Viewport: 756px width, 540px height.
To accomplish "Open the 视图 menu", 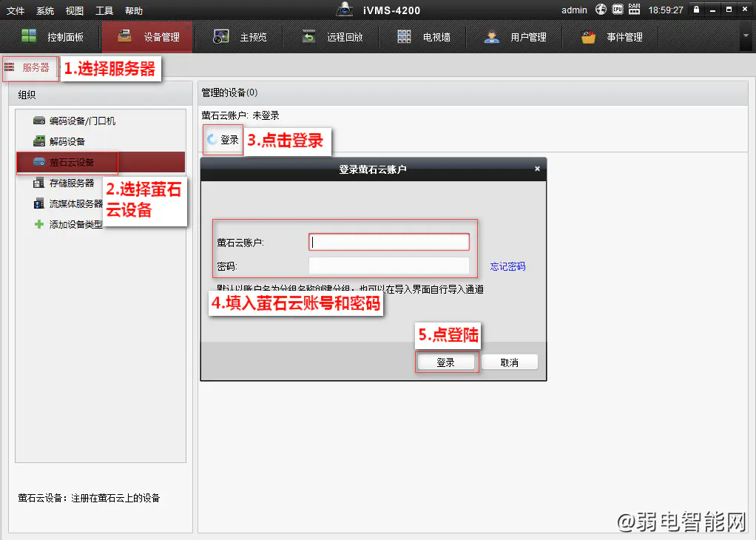I will [x=74, y=10].
